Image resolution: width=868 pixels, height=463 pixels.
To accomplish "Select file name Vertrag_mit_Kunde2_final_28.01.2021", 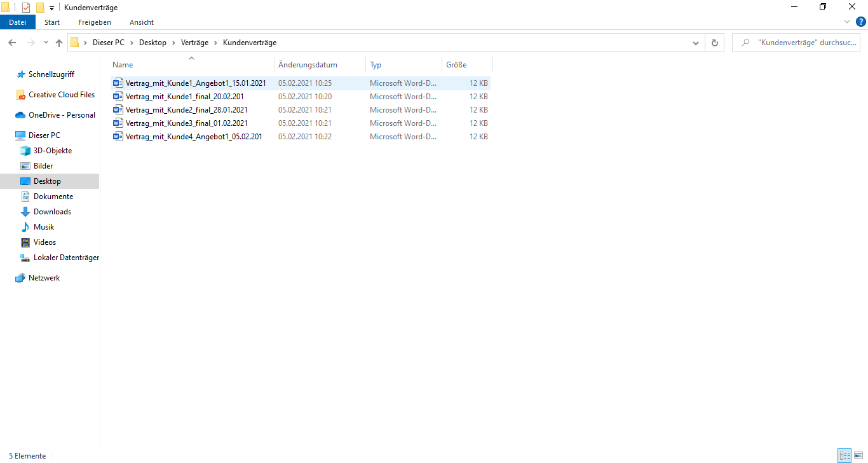I will tap(187, 110).
